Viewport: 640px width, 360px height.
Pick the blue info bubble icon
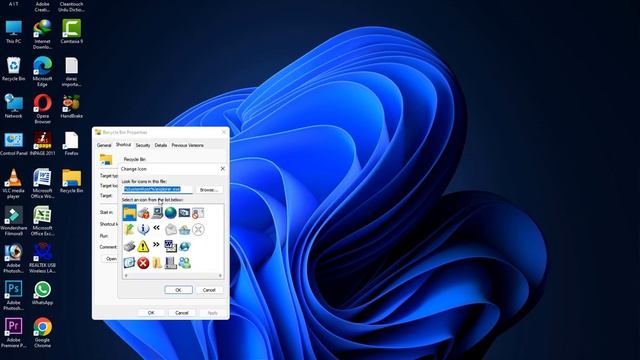point(143,229)
